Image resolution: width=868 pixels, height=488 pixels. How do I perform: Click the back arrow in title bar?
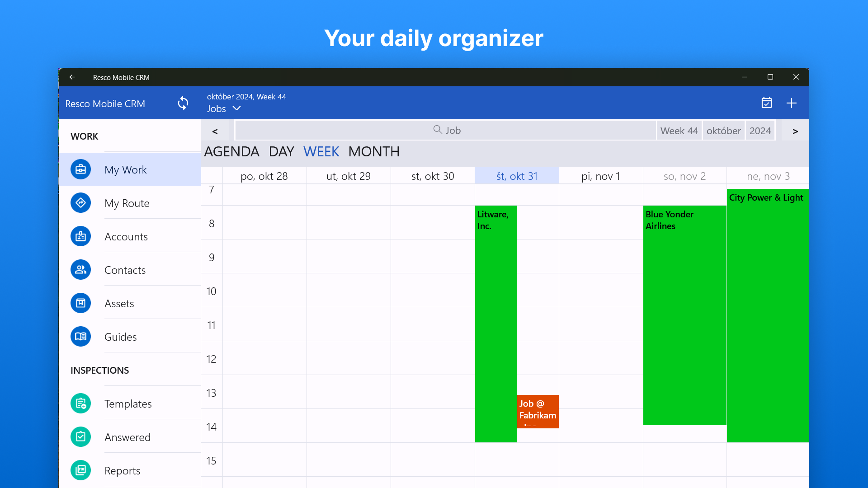72,77
